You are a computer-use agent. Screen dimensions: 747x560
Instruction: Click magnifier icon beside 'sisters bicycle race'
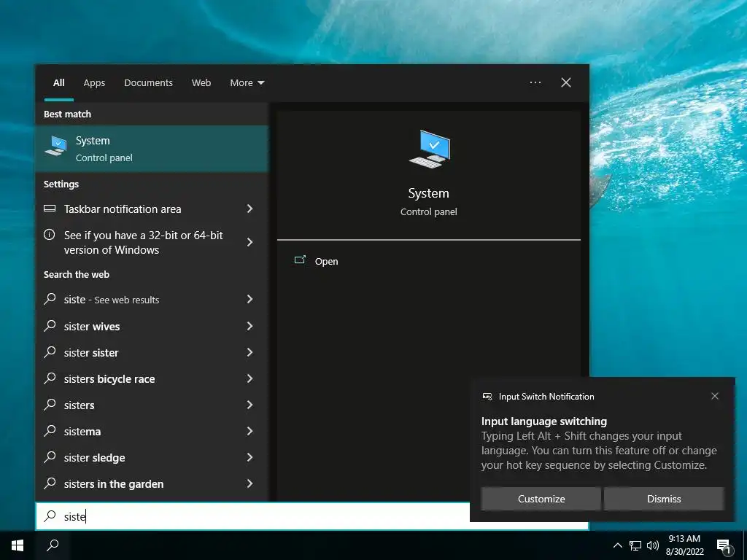tap(50, 378)
